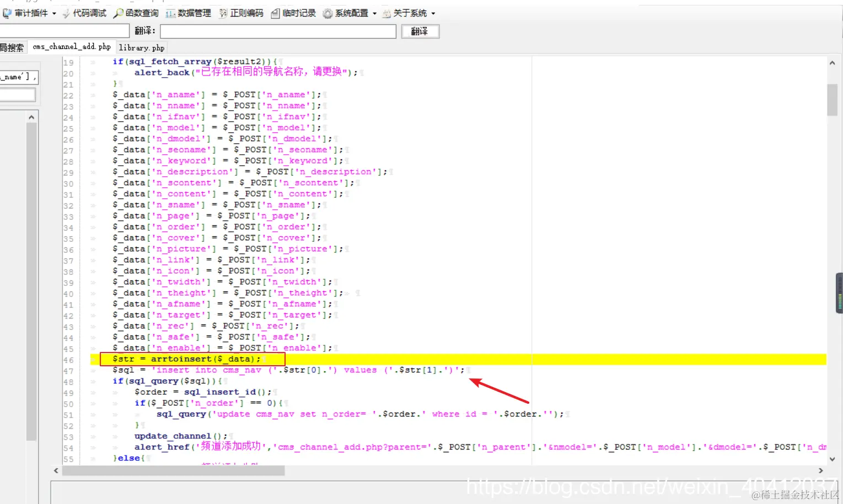Click the $_data['n_safe'] assignment line
The height and width of the screenshot is (504, 843).
211,337
